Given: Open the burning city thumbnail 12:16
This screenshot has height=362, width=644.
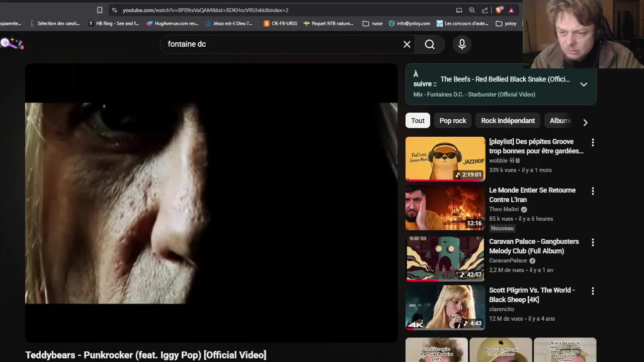Looking at the screenshot, I should [445, 208].
